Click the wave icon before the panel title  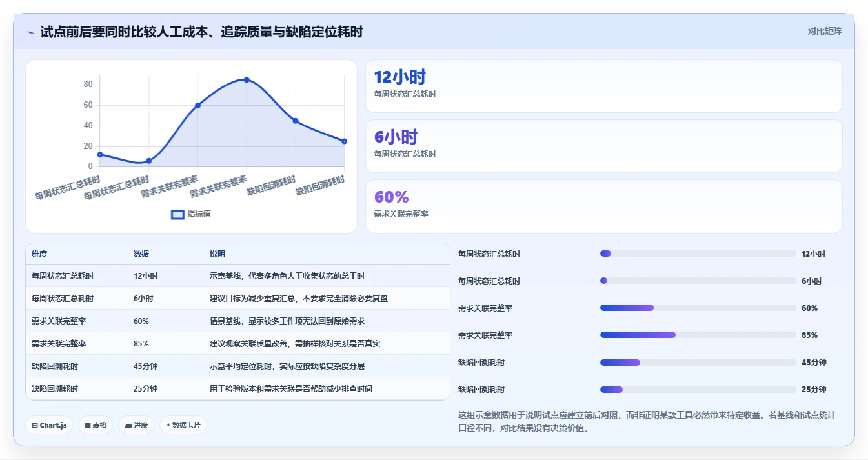tap(31, 32)
